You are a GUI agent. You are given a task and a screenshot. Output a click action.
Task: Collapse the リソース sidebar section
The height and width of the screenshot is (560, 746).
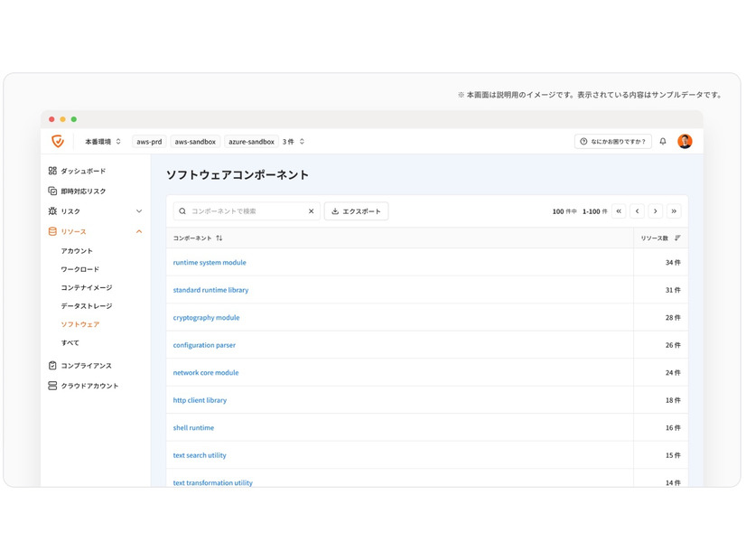[x=140, y=231]
